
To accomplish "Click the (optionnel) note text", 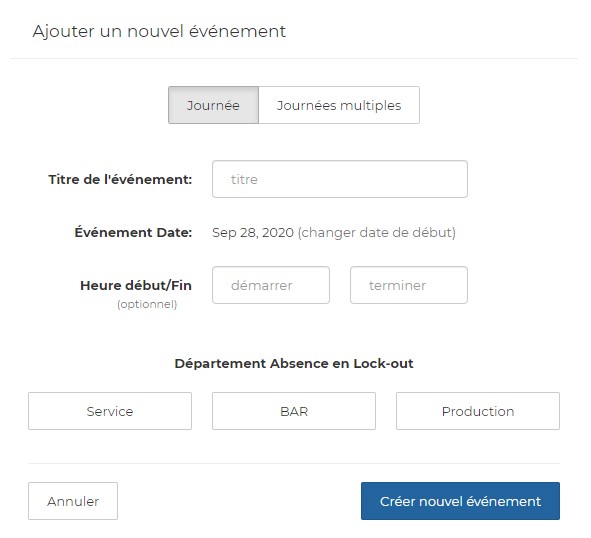I will point(147,304).
